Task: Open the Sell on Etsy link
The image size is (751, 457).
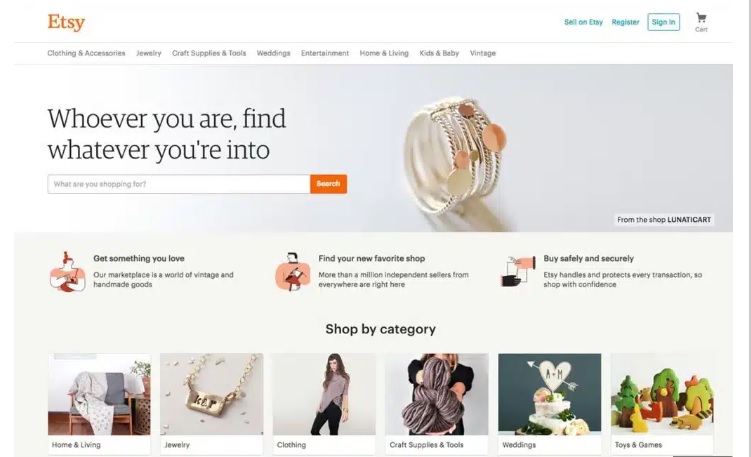Action: point(583,22)
